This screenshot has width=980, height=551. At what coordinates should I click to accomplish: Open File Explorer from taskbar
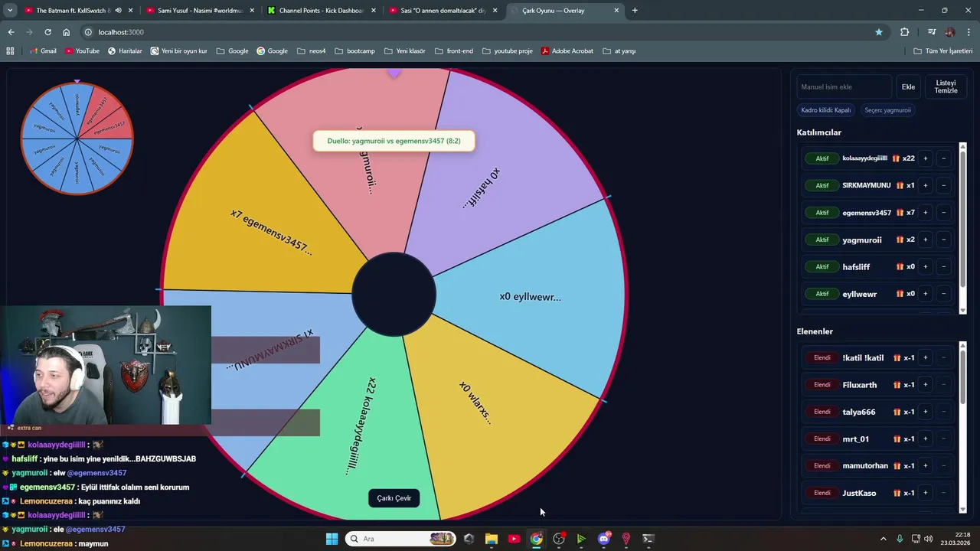coord(492,539)
